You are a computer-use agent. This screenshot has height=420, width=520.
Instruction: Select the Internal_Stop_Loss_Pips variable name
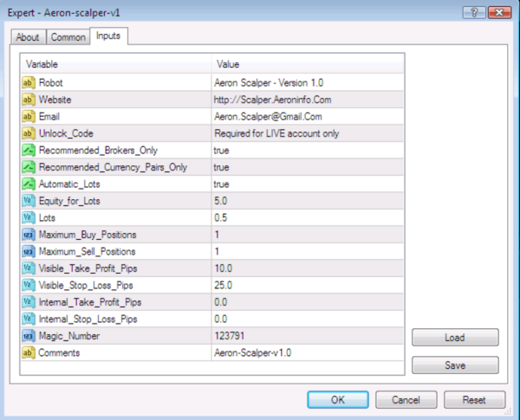point(88,320)
